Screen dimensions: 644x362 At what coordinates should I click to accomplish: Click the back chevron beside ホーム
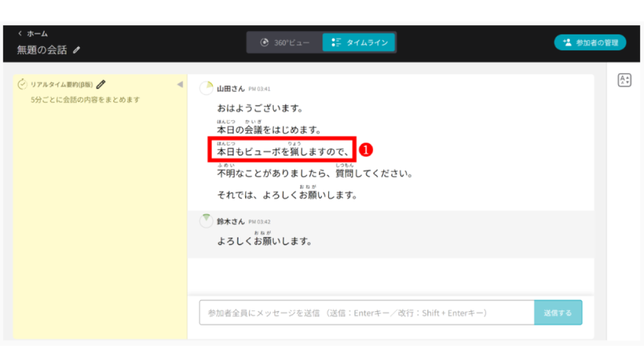tap(20, 33)
